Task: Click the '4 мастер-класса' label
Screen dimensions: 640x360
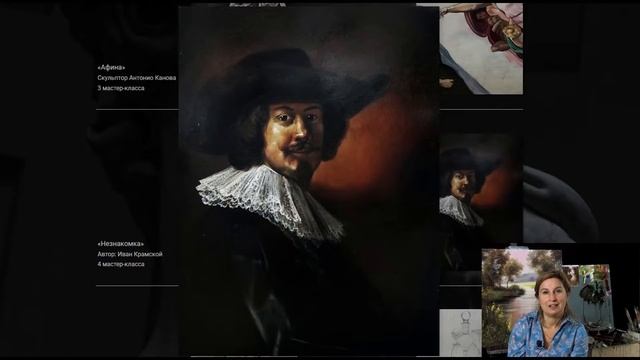Action: (120, 264)
